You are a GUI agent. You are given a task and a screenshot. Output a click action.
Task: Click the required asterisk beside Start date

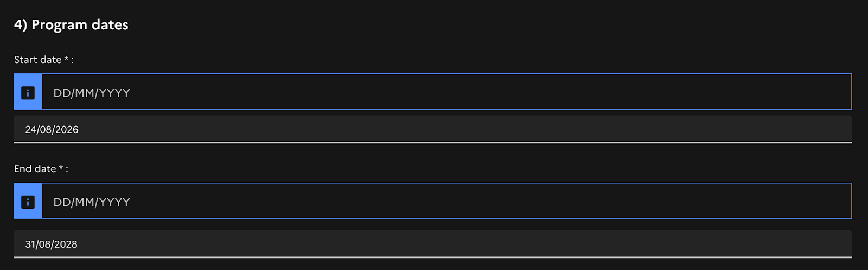(66, 59)
